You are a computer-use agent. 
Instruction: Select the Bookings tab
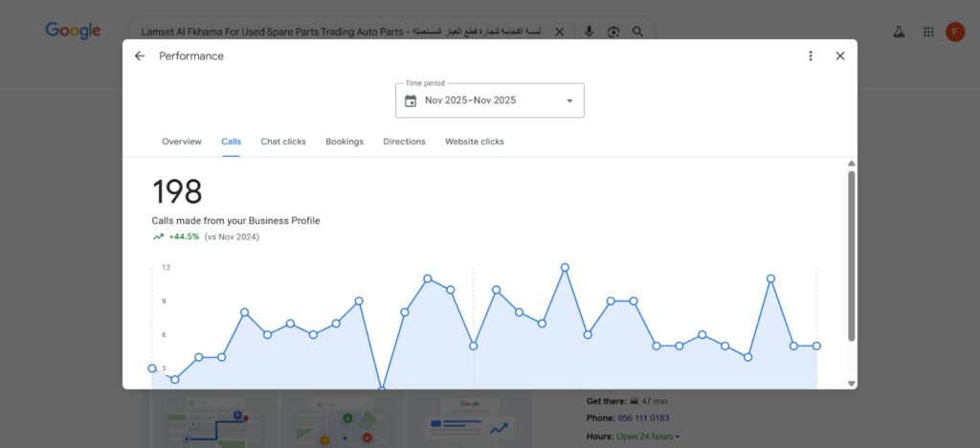click(x=345, y=142)
